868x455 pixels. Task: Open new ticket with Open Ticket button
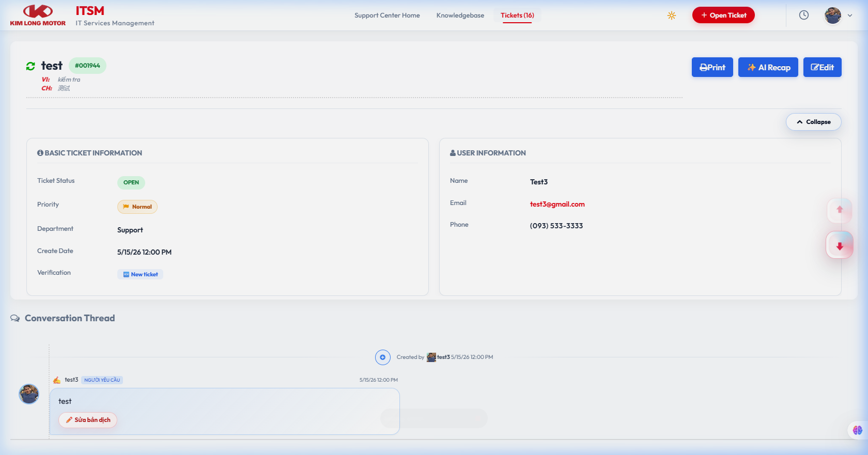[723, 15]
